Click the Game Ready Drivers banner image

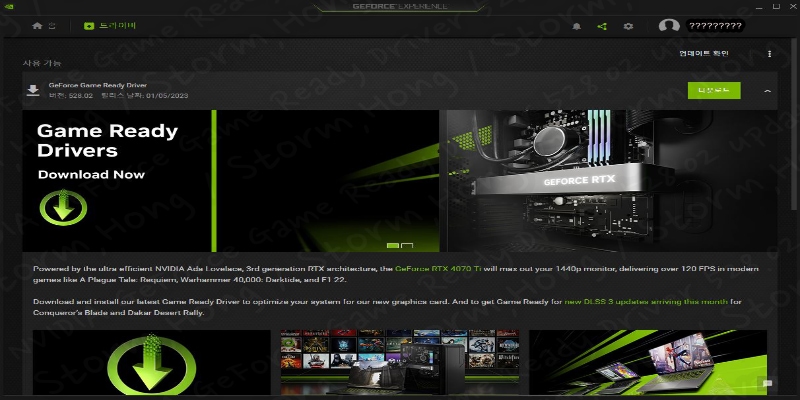click(231, 181)
